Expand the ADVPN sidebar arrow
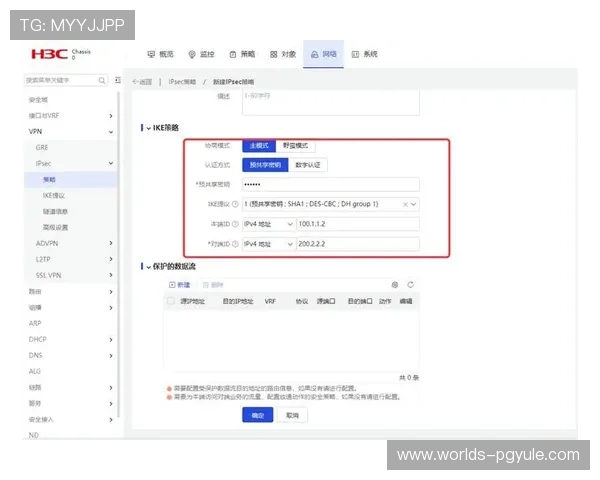 [111, 243]
